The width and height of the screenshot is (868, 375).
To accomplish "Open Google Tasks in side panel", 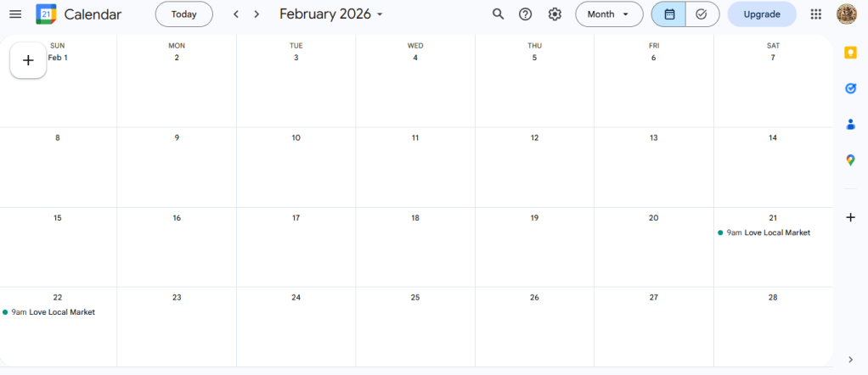I will 850,88.
